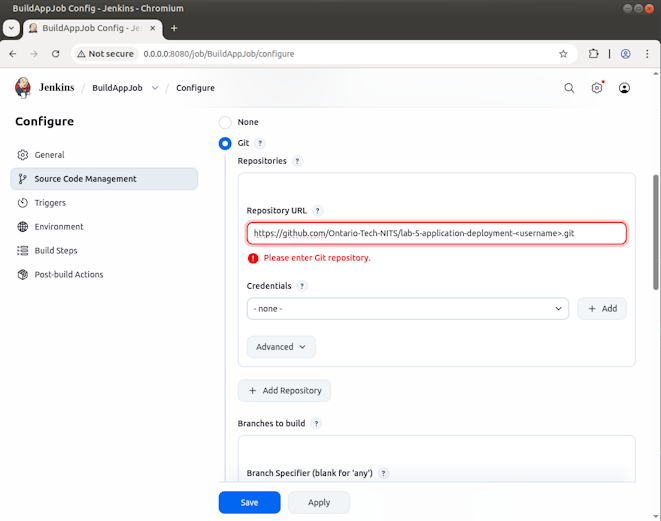Open the Post-build Actions section
This screenshot has width=661, height=521.
click(x=68, y=275)
